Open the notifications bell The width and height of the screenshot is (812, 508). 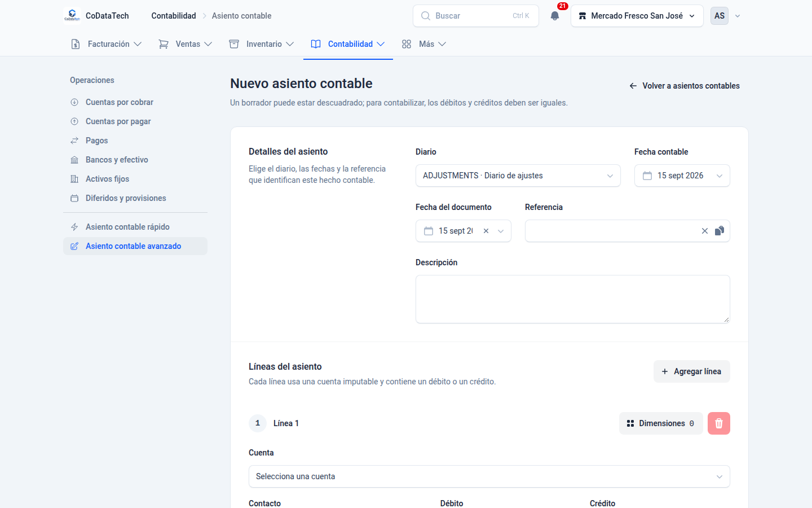555,16
